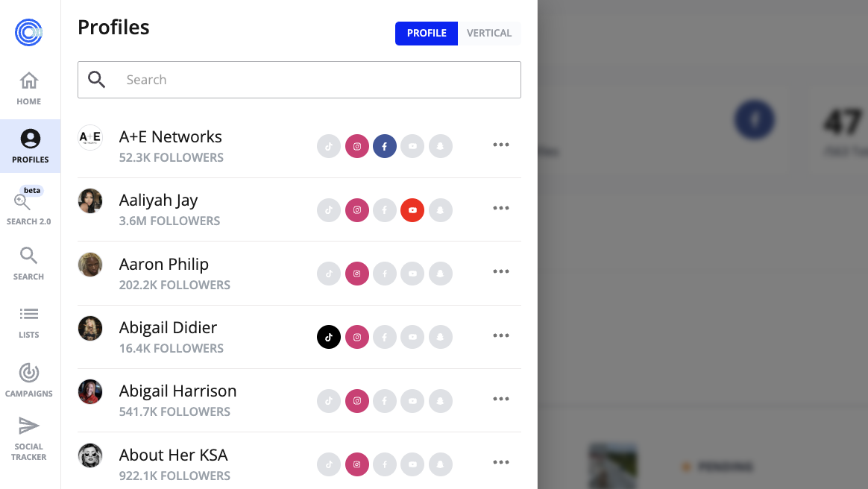Open more options for About Her KSA

(x=501, y=462)
